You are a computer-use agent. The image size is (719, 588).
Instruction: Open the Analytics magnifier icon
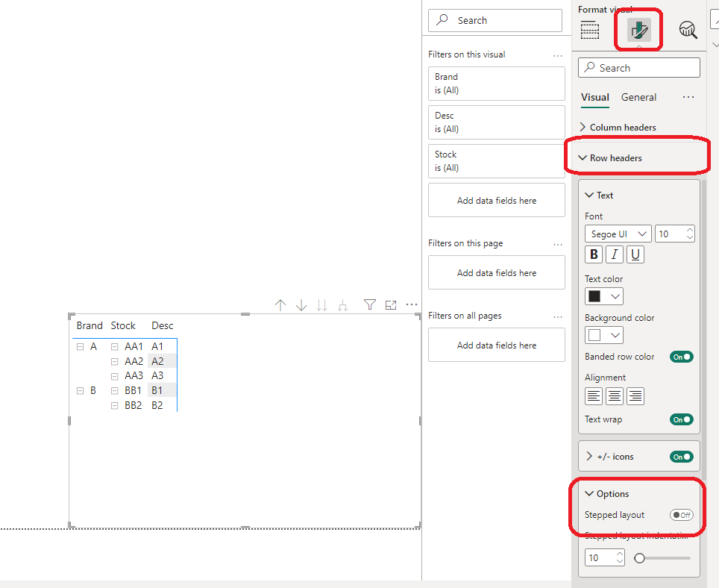[688, 31]
